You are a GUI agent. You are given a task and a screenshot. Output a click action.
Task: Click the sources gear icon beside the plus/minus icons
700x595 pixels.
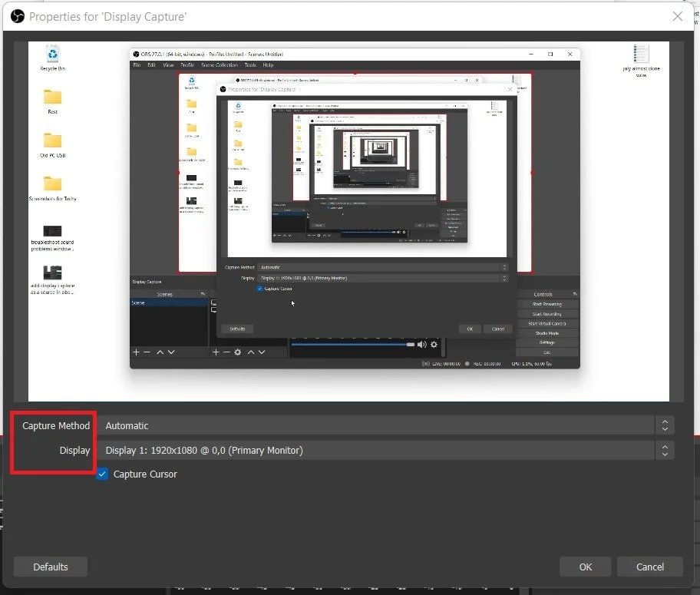point(237,352)
